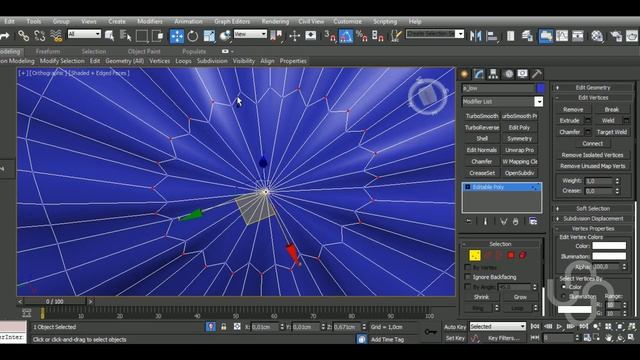The width and height of the screenshot is (640, 360).
Task: Click the ViewCube in viewport
Action: [427, 96]
